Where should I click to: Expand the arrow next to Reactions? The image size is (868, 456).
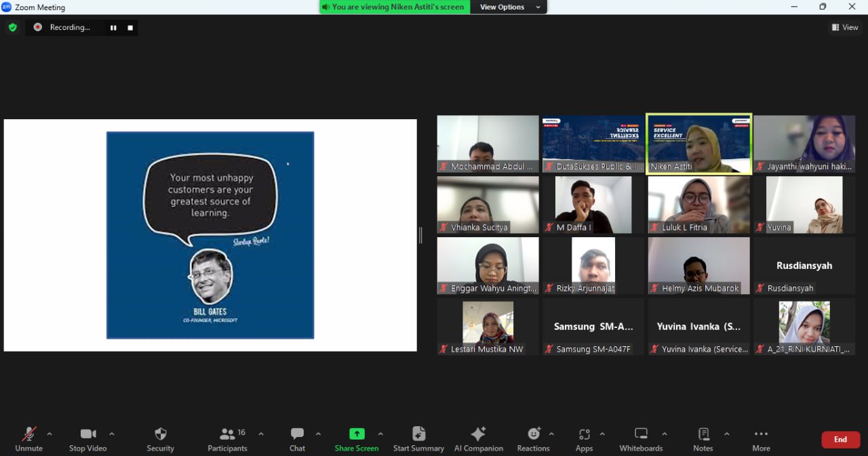pyautogui.click(x=551, y=434)
